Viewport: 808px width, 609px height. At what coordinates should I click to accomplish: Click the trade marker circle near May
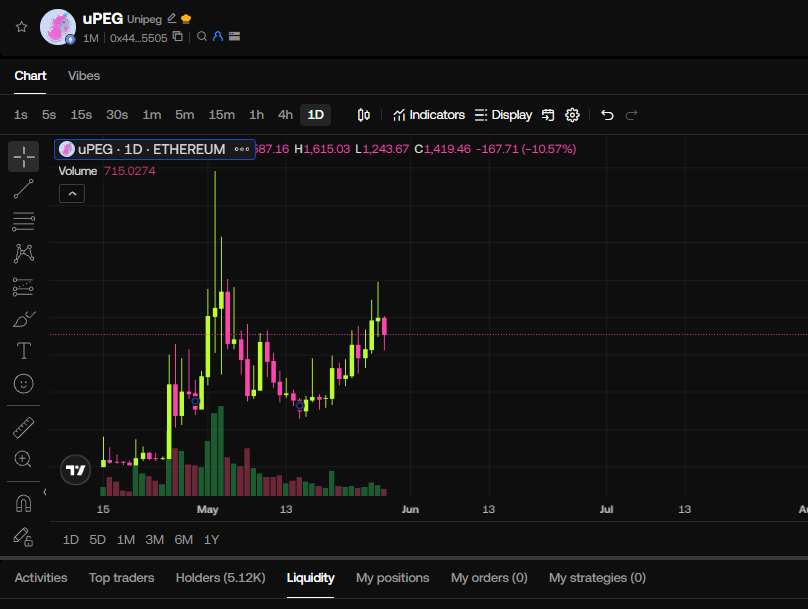point(195,401)
